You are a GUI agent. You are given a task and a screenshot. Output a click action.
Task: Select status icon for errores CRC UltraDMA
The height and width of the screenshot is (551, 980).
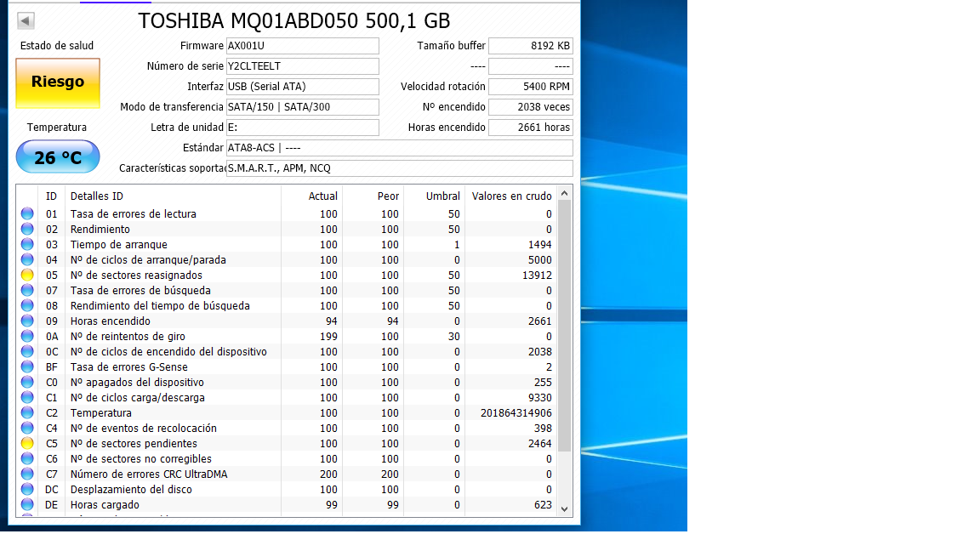click(x=27, y=474)
